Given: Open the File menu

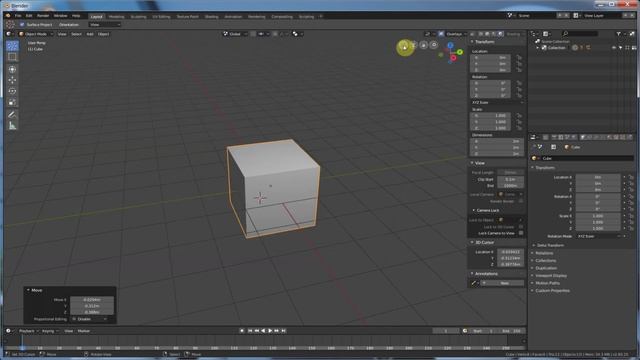Looking at the screenshot, I should pos(18,16).
